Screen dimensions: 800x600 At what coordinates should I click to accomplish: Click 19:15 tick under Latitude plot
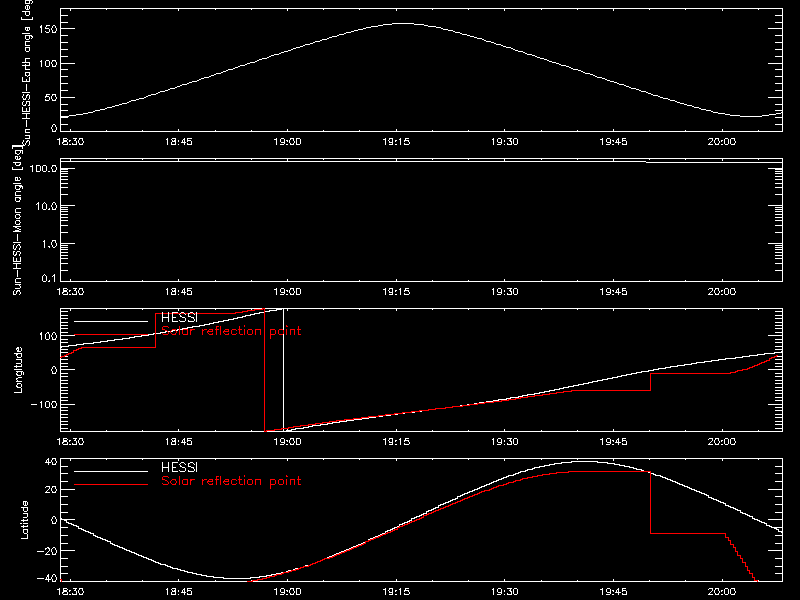click(x=396, y=591)
